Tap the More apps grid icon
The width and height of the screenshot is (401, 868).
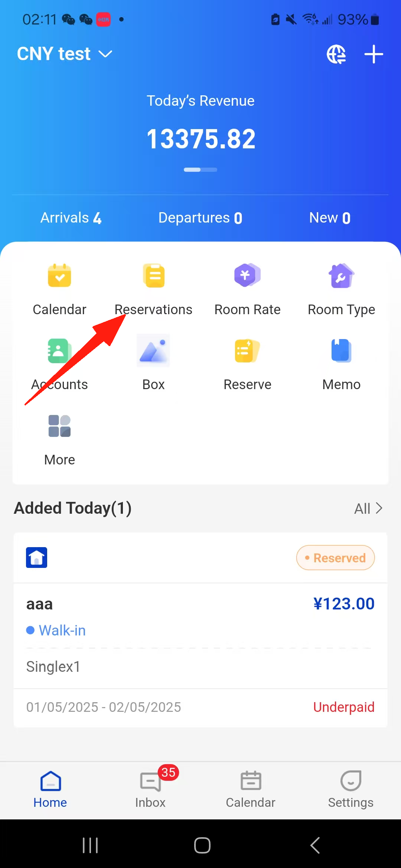click(x=59, y=426)
